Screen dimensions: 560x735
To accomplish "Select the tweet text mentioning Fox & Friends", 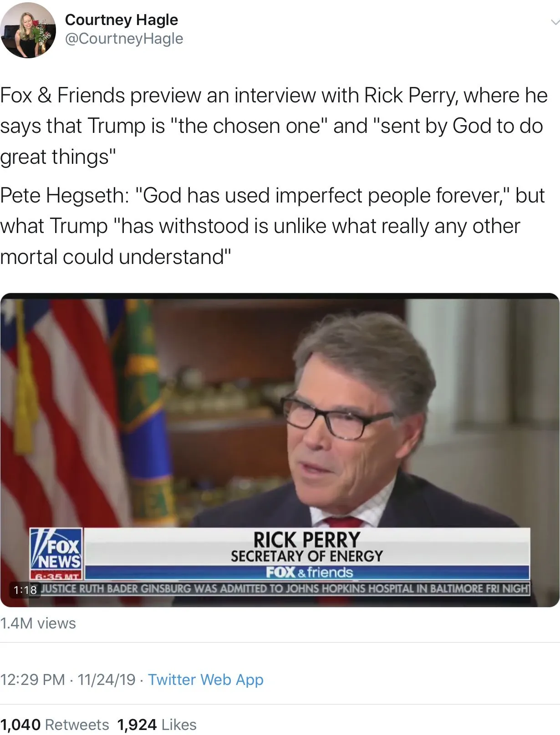I will pyautogui.click(x=274, y=126).
